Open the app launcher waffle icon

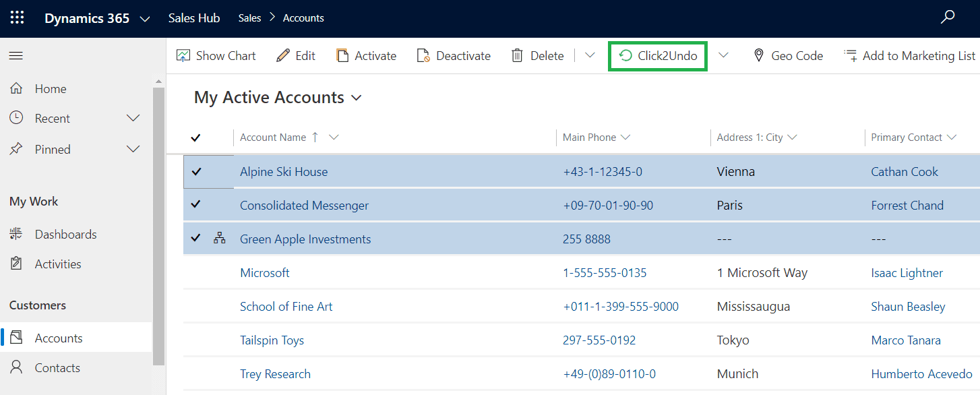(x=17, y=18)
